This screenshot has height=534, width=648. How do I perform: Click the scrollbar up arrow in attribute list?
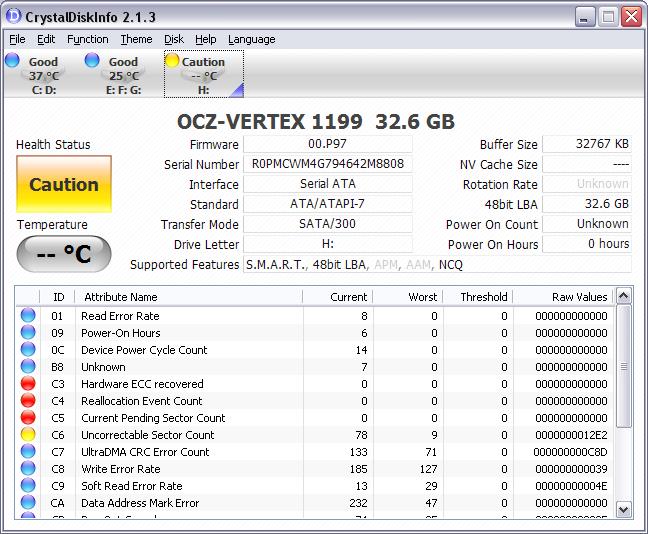(624, 296)
